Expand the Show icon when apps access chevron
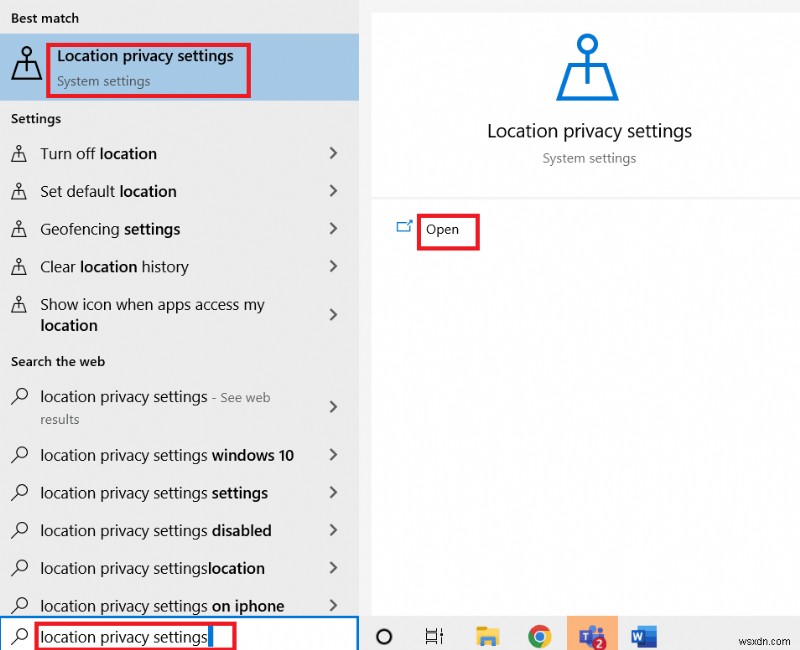800x650 pixels. coord(333,314)
